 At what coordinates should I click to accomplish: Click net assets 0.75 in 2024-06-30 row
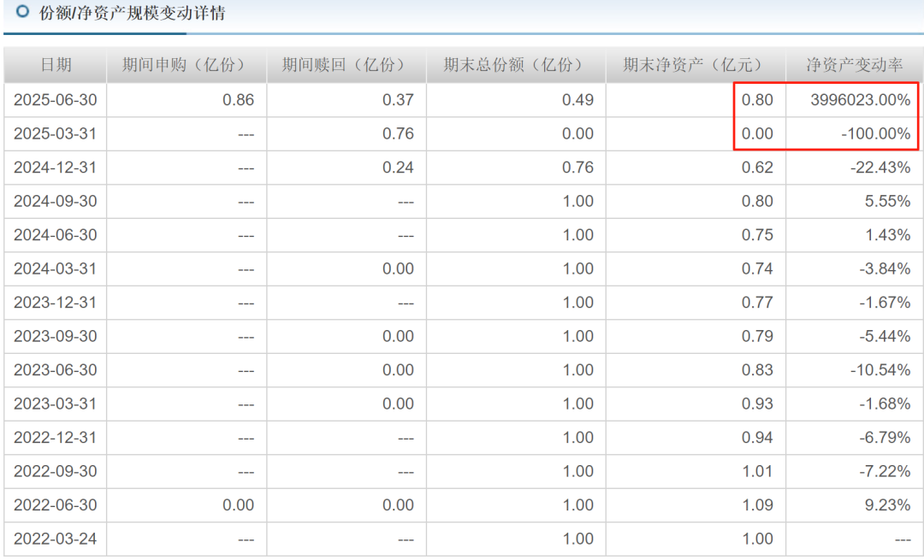pyautogui.click(x=757, y=235)
